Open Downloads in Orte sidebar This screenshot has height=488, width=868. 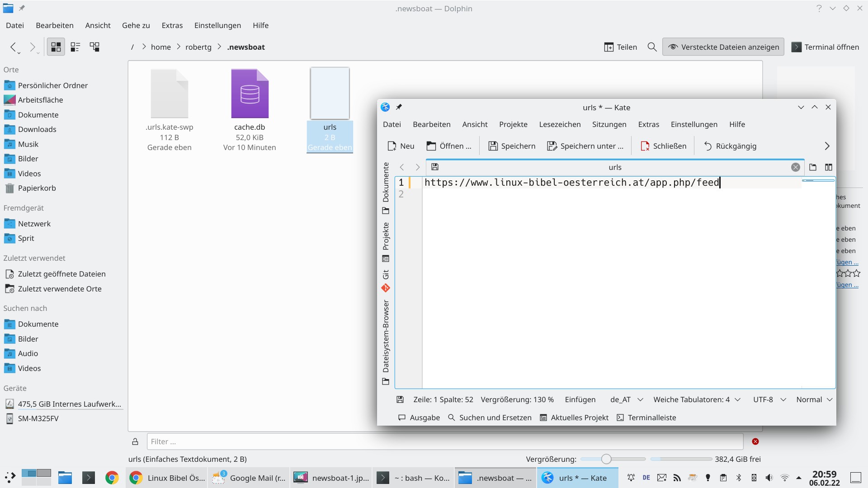pos(37,129)
